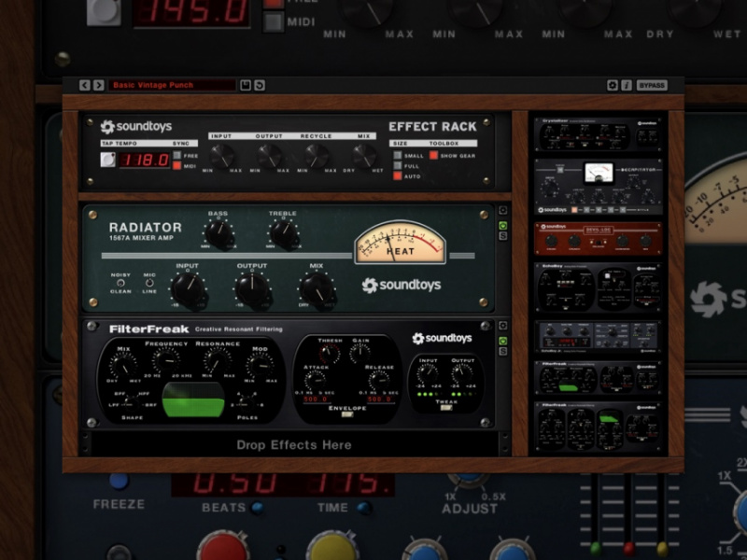Click the info icon beside the Bypass button
This screenshot has width=747, height=560.
[627, 84]
